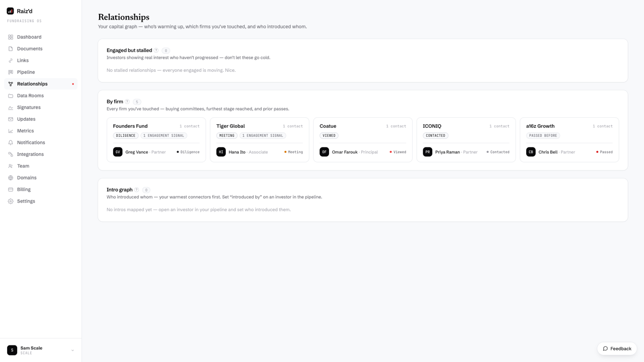This screenshot has width=644, height=362.
Task: Click Coatue's "1 contact" label
Action: (396, 126)
